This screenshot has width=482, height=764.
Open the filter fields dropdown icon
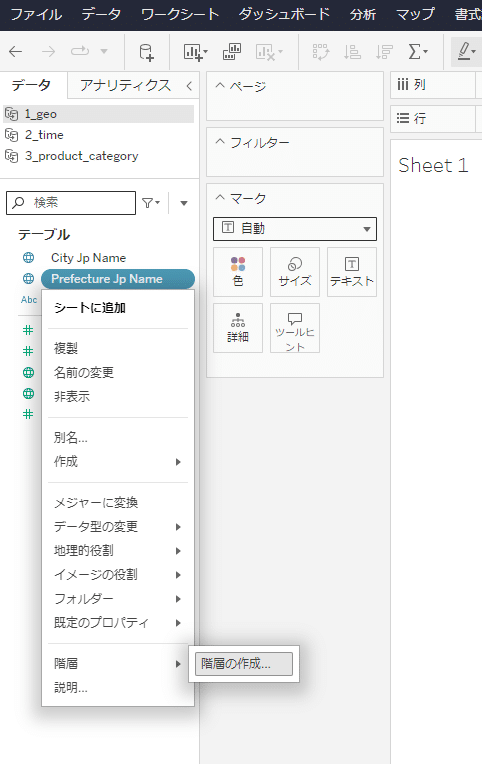tap(151, 203)
